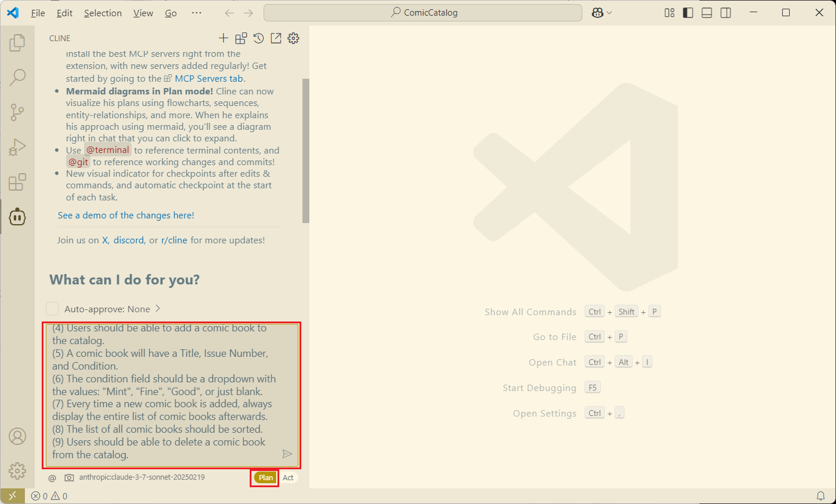Switch Cline to Act mode
The image size is (836, 504).
[x=288, y=478]
